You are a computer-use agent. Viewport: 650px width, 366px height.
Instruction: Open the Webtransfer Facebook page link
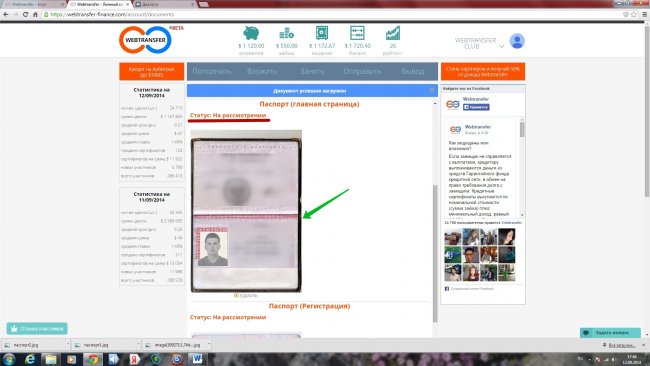coord(476,99)
